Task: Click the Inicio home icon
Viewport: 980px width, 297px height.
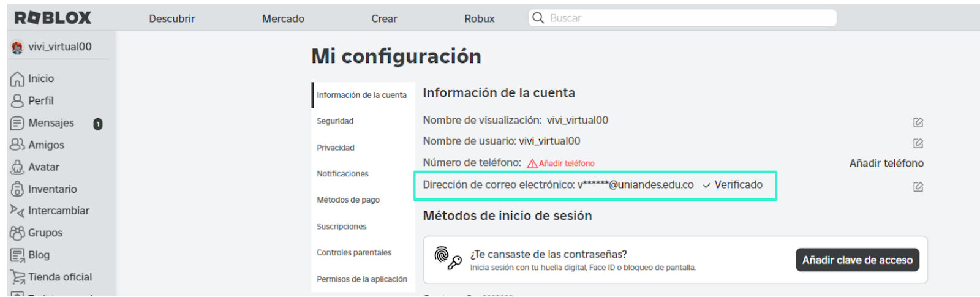Action: tap(17, 79)
